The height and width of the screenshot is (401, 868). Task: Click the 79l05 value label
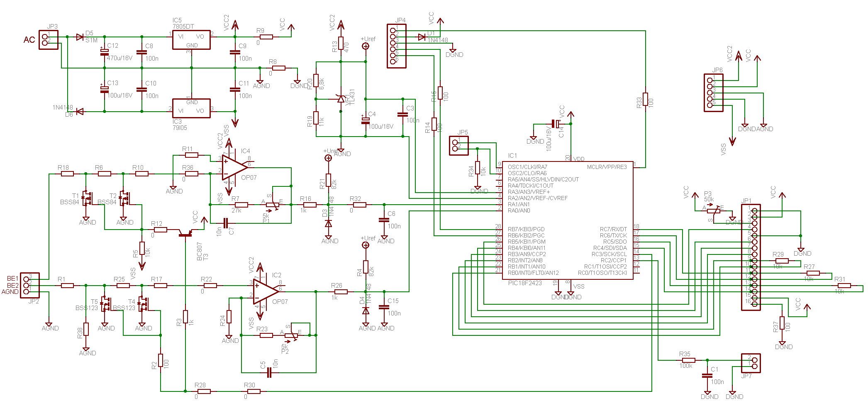coord(180,128)
